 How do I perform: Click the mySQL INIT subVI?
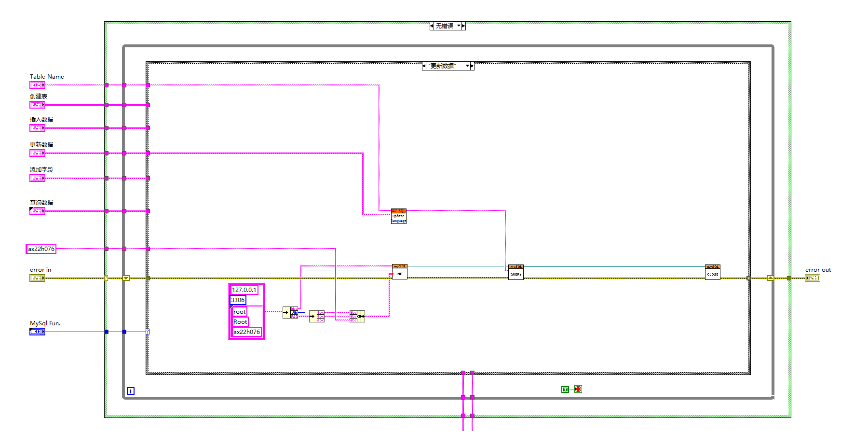point(400,272)
